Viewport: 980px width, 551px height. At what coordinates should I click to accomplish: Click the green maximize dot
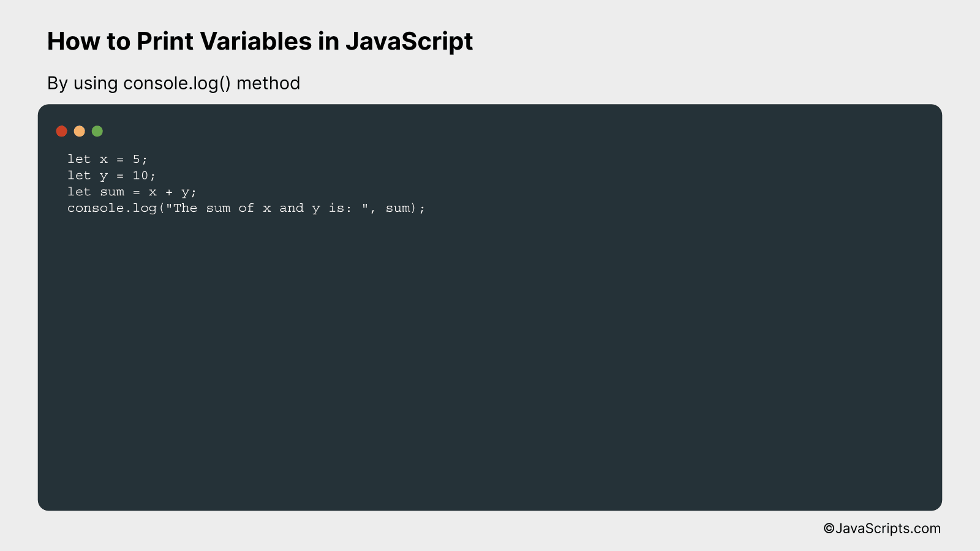click(97, 131)
